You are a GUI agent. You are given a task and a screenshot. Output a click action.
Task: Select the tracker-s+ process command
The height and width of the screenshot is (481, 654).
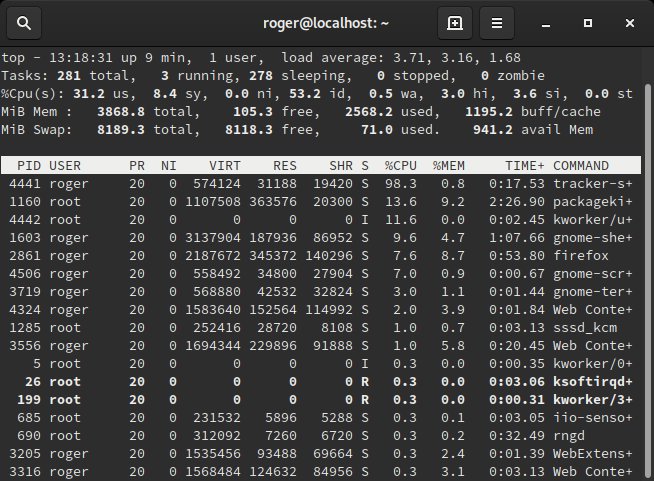[x=593, y=184]
